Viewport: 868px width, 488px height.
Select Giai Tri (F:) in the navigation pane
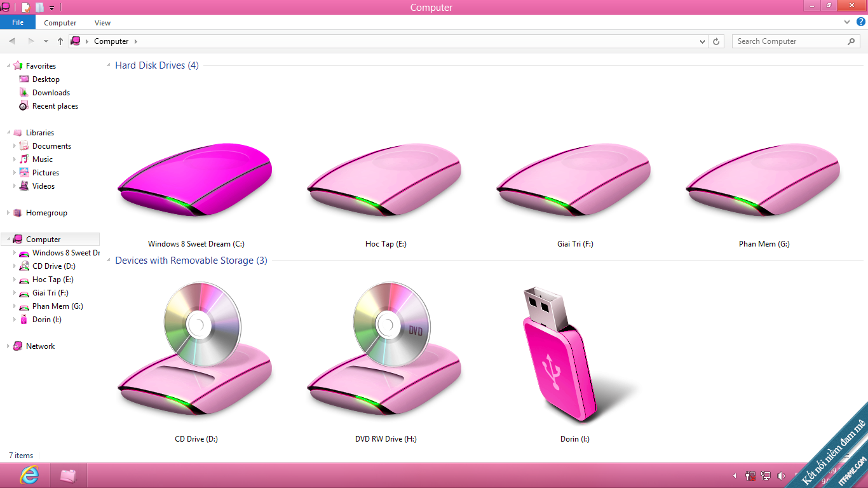click(x=50, y=293)
